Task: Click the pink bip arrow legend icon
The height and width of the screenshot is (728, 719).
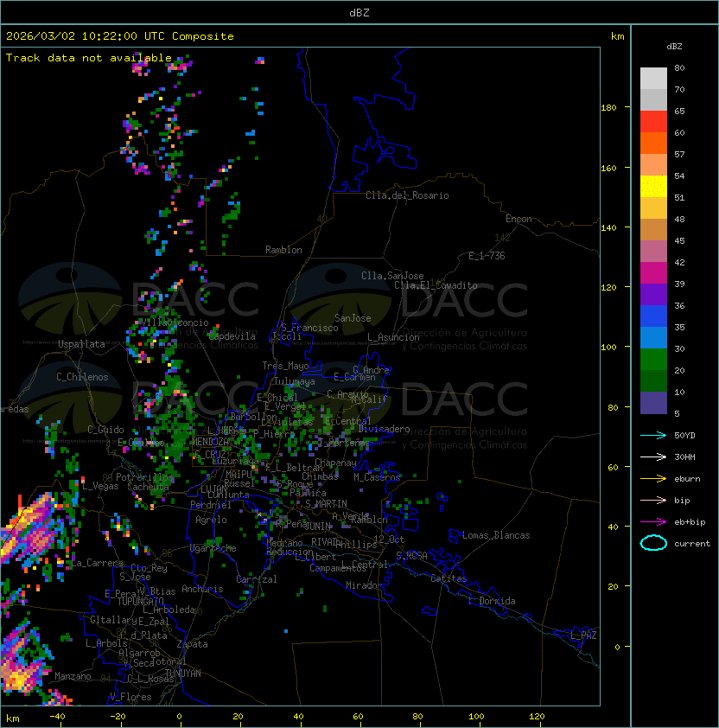Action: click(x=653, y=500)
